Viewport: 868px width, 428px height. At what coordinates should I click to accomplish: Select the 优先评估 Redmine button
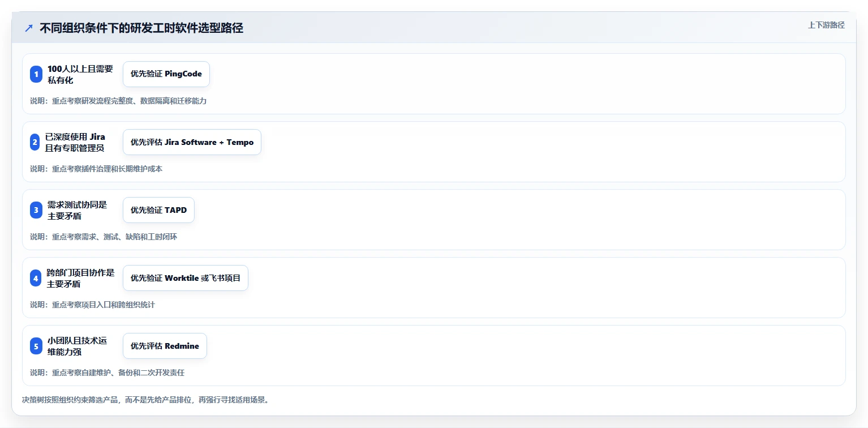(165, 346)
